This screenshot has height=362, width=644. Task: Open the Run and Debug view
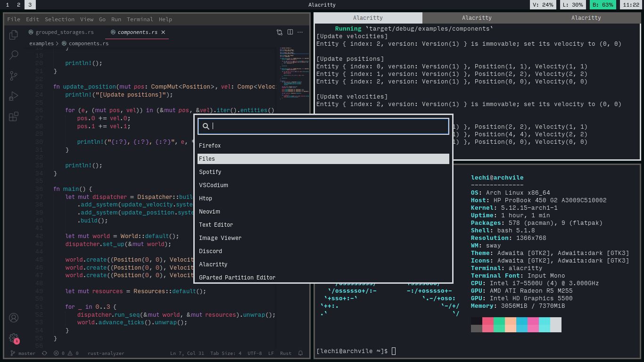click(13, 96)
